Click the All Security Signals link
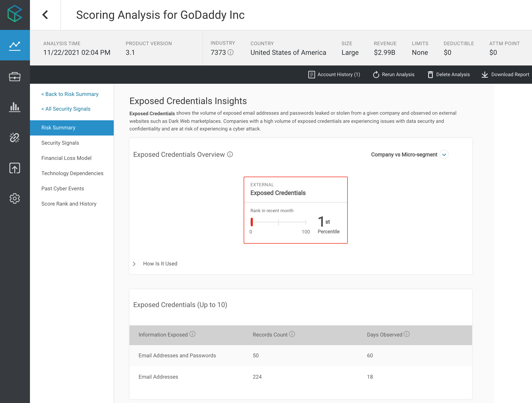Image resolution: width=532 pixels, height=403 pixels. pos(66,109)
